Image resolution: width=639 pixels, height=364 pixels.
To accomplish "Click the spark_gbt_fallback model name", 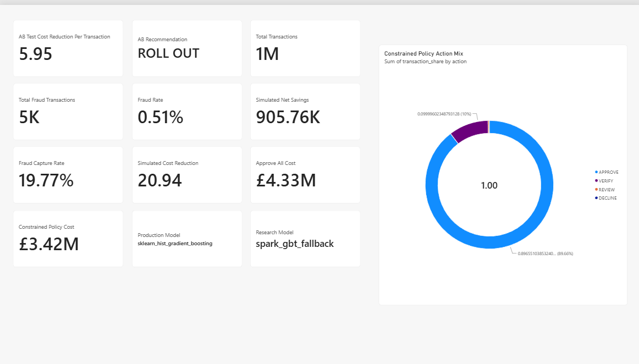I will click(295, 244).
